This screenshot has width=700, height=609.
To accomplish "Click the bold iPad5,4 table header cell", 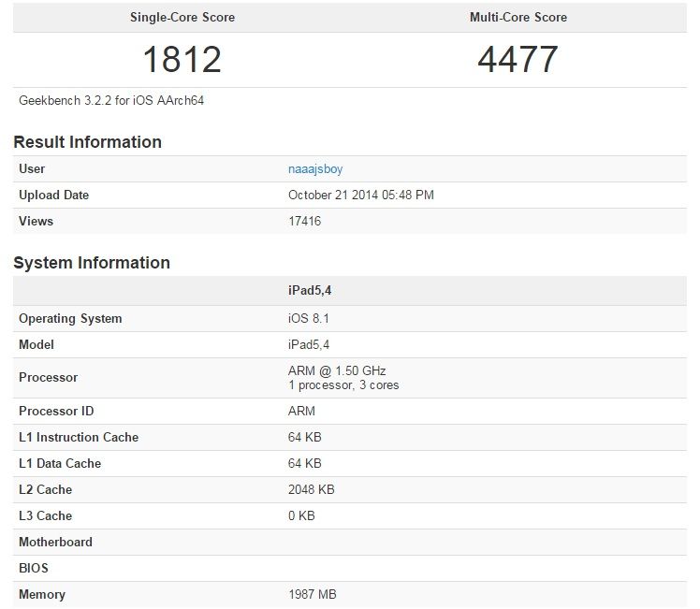I will pyautogui.click(x=310, y=292).
